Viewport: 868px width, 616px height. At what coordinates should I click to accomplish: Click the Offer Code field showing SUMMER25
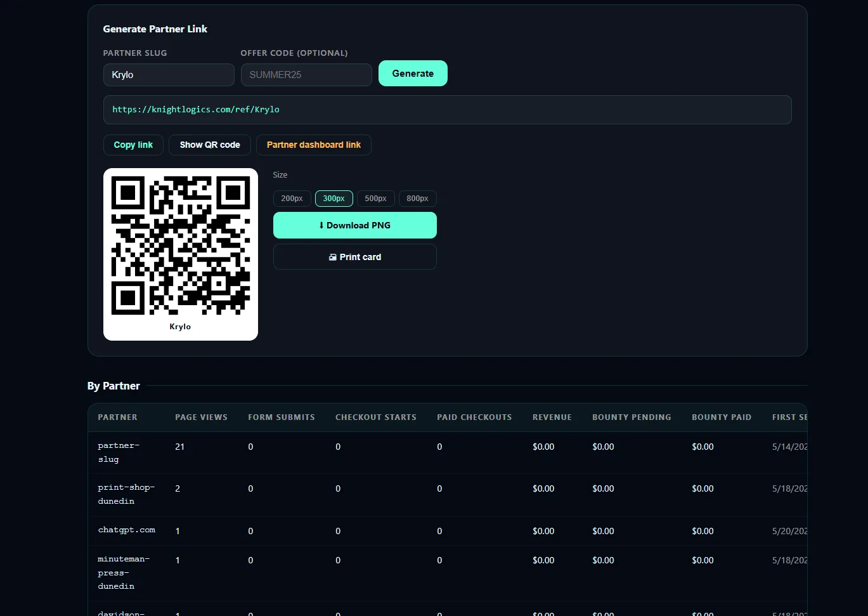point(306,75)
